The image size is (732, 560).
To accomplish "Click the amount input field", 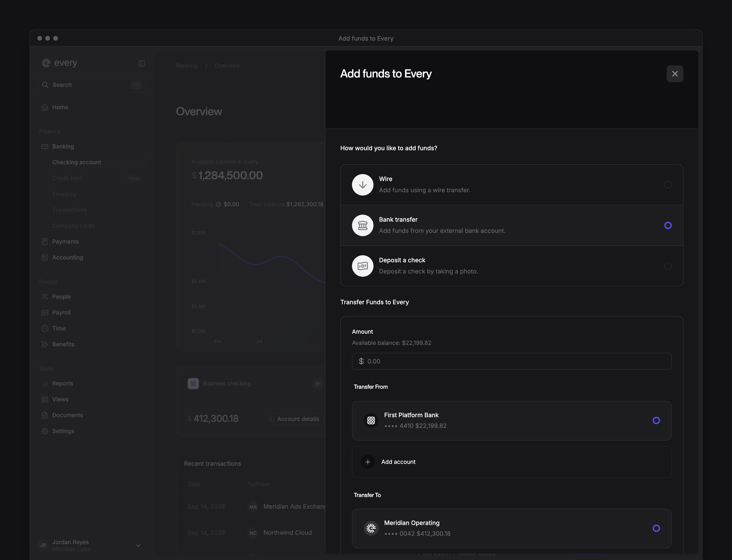I will (x=512, y=361).
